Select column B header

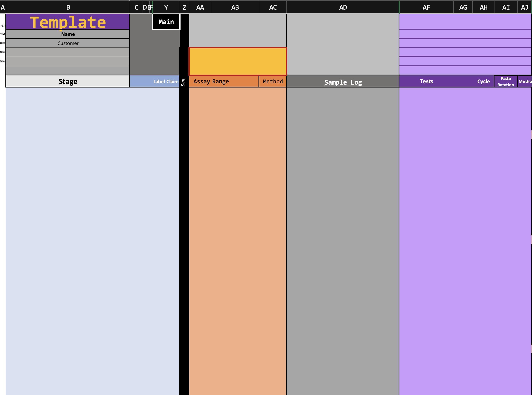(68, 7)
